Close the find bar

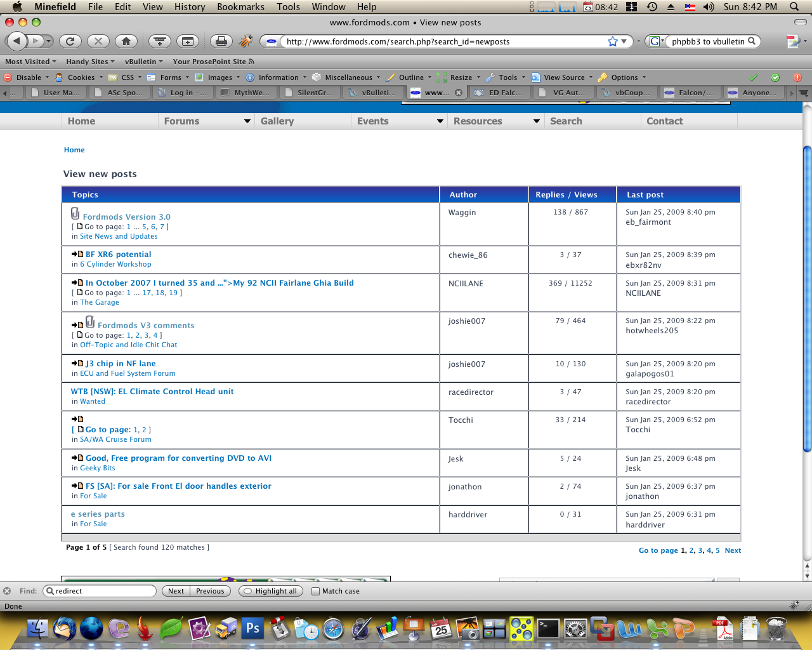point(7,591)
